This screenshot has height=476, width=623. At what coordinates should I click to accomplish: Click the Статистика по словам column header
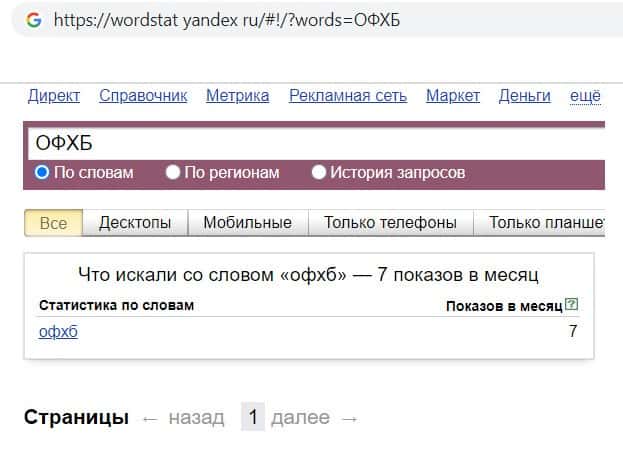click(x=116, y=305)
